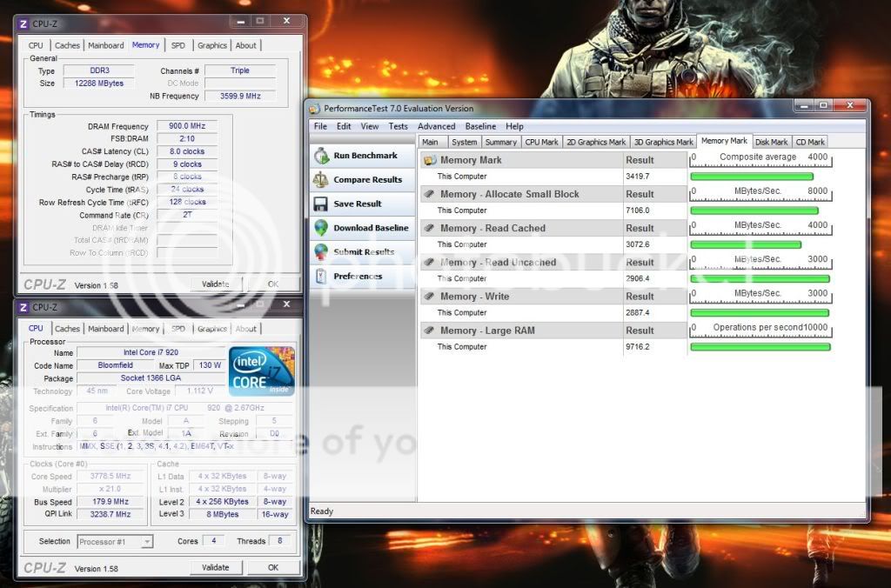This screenshot has height=588, width=891.
Task: Click the Memory - Write test icon
Action: [430, 296]
